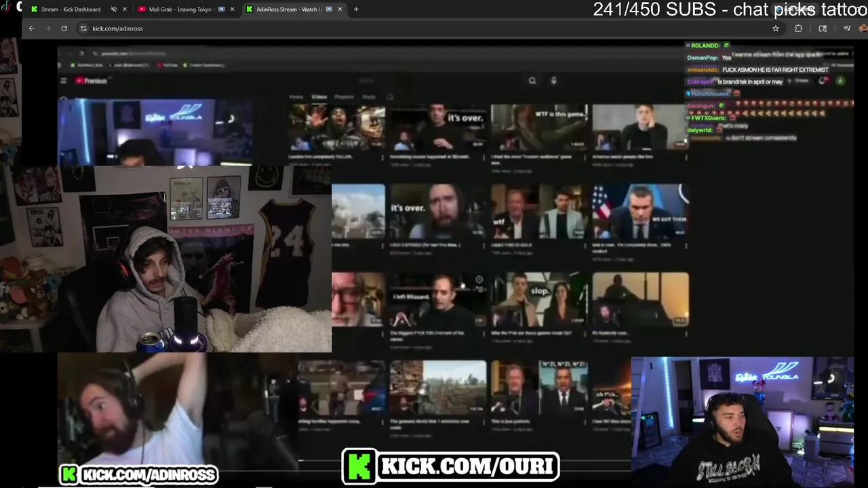Click the YouTube search magnifier icon

tap(532, 81)
